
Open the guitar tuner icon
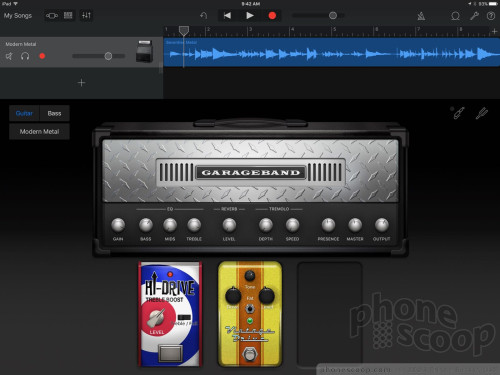pyautogui.click(x=481, y=113)
